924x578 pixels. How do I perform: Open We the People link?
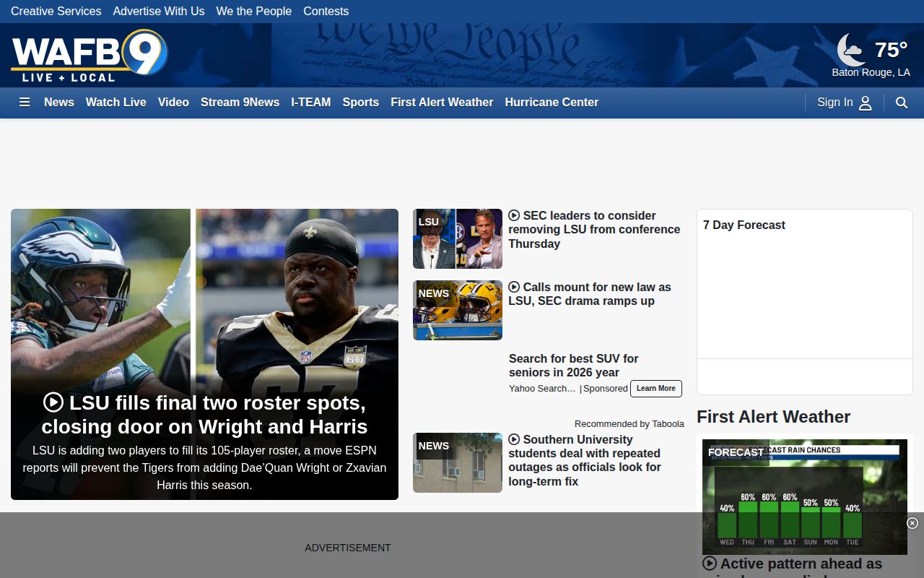tap(254, 12)
